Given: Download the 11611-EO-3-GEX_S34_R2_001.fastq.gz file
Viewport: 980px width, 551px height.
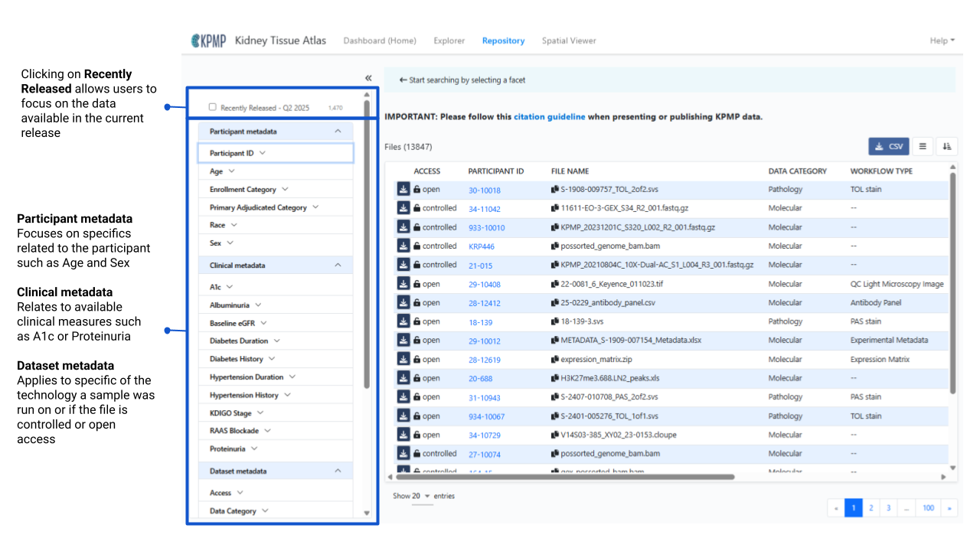Looking at the screenshot, I should click(x=403, y=208).
